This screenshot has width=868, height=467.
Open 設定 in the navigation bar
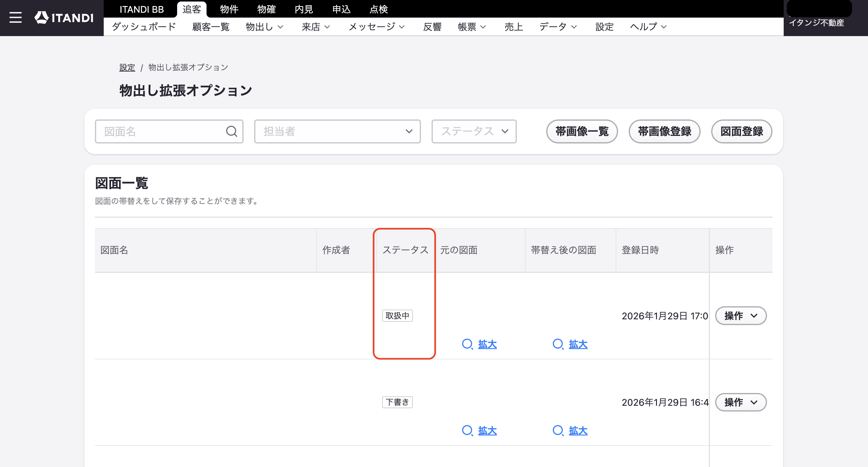click(604, 27)
